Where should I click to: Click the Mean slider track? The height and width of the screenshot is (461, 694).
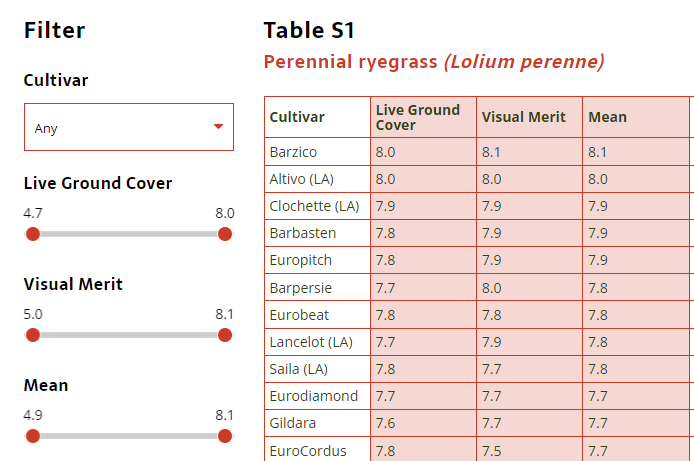pos(129,436)
